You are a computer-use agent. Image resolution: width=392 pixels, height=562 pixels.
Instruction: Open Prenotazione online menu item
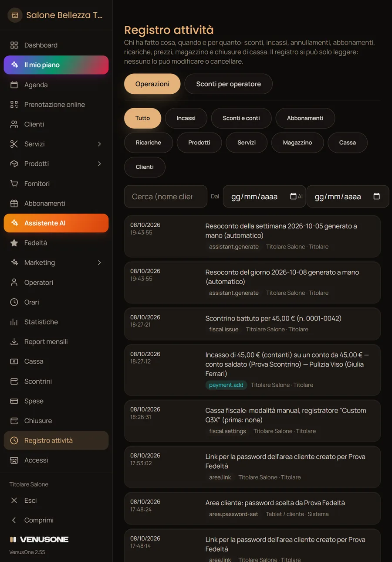click(56, 105)
